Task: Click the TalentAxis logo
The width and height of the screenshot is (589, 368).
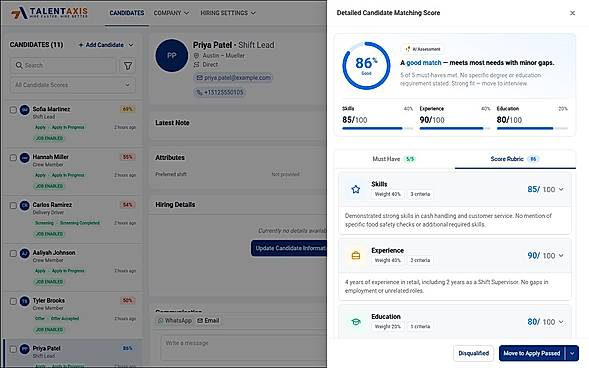Action: click(49, 13)
